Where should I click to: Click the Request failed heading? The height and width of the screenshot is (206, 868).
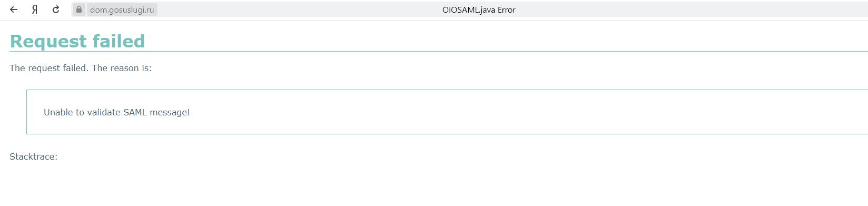point(77,41)
